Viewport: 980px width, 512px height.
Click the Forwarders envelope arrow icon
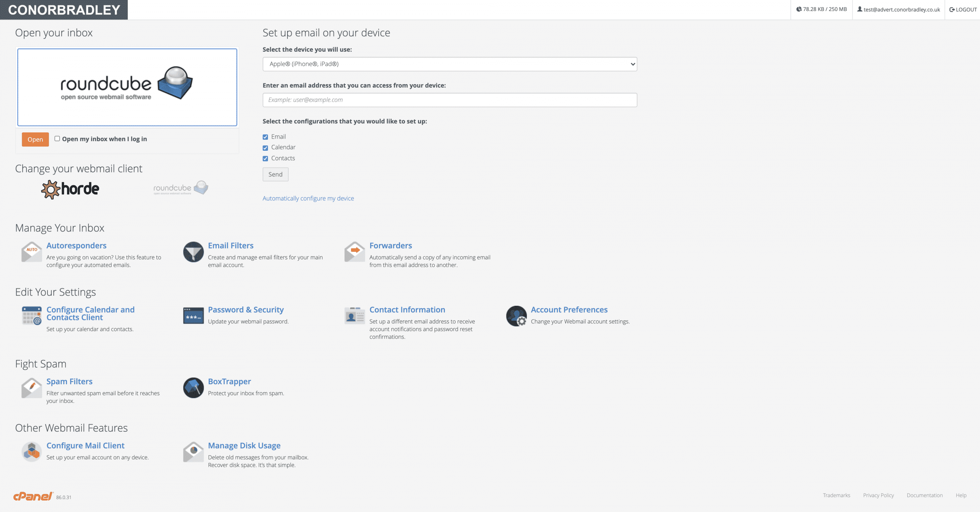tap(354, 252)
